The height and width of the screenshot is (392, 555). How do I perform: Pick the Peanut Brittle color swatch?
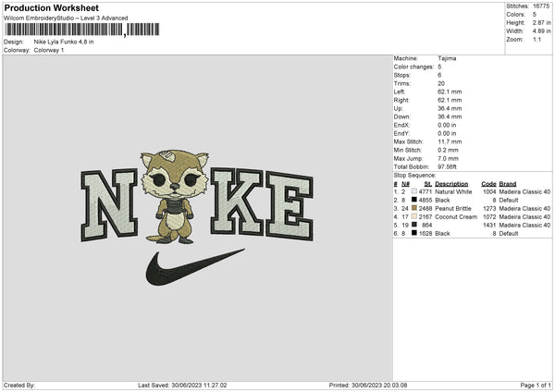click(414, 208)
